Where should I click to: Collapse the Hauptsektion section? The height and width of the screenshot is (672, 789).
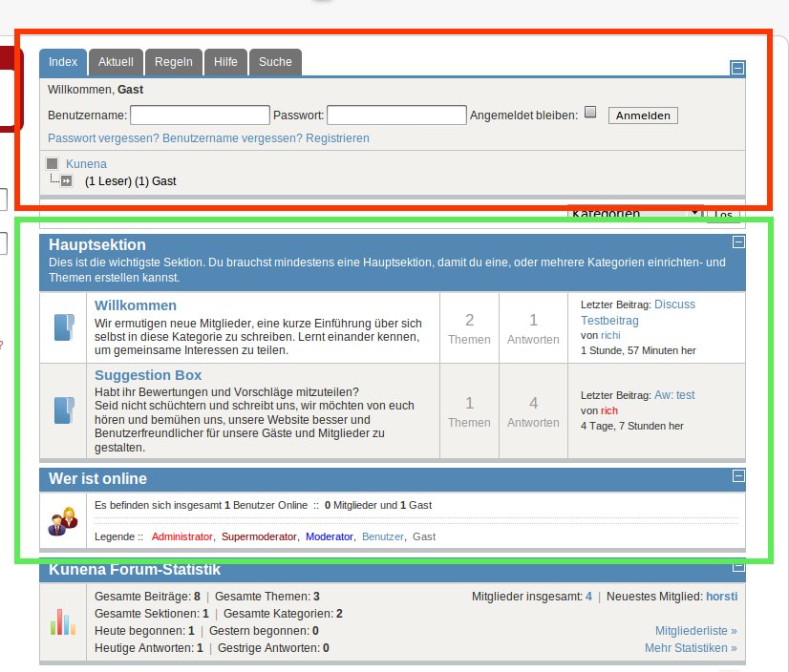coord(737,242)
